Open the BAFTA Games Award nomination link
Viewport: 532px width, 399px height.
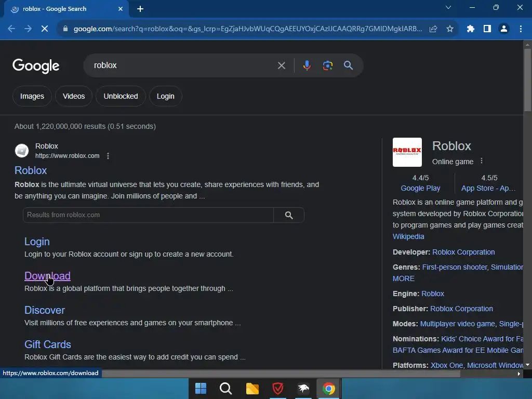[458, 350]
